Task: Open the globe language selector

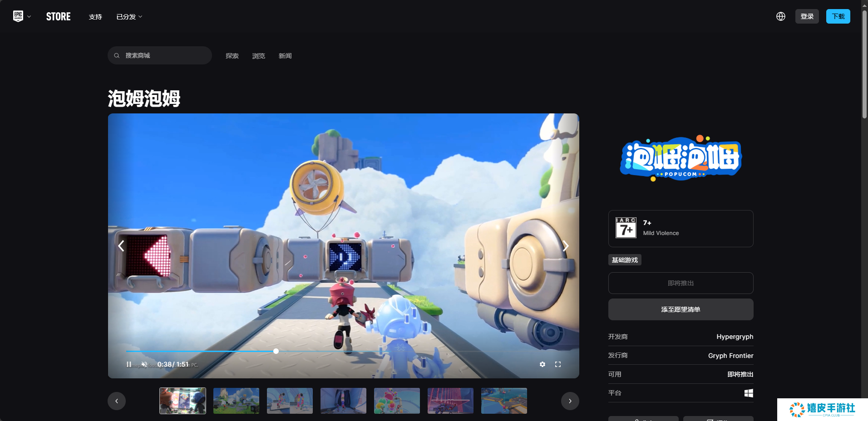Action: click(780, 16)
